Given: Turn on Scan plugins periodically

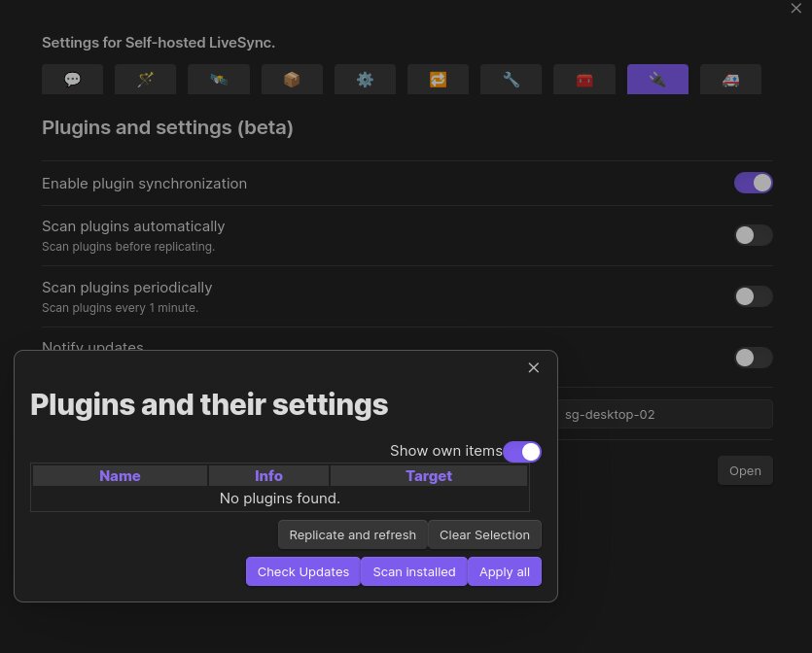Looking at the screenshot, I should coord(753,296).
